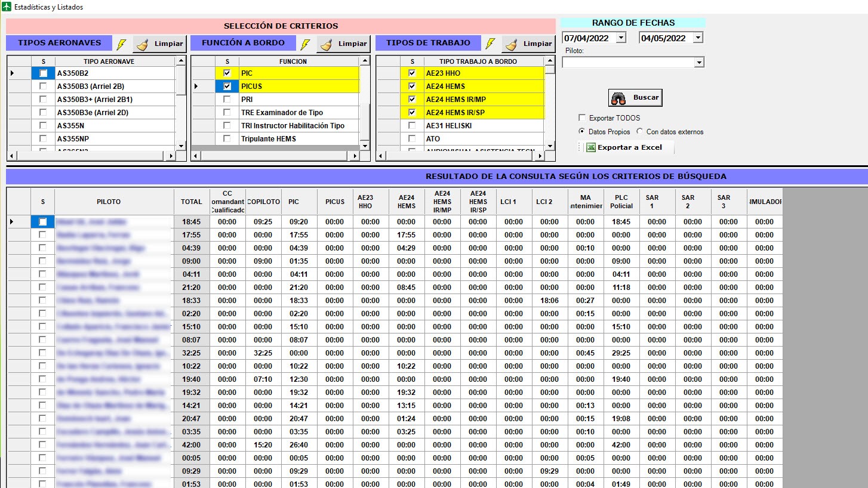868x488 pixels.
Task: Check the AS350B2 aircraft type checkbox
Action: point(43,73)
